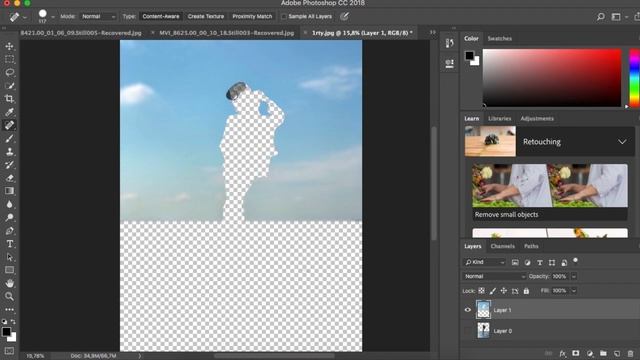Select the History Brush tool
This screenshot has width=640, height=360.
(x=9, y=165)
